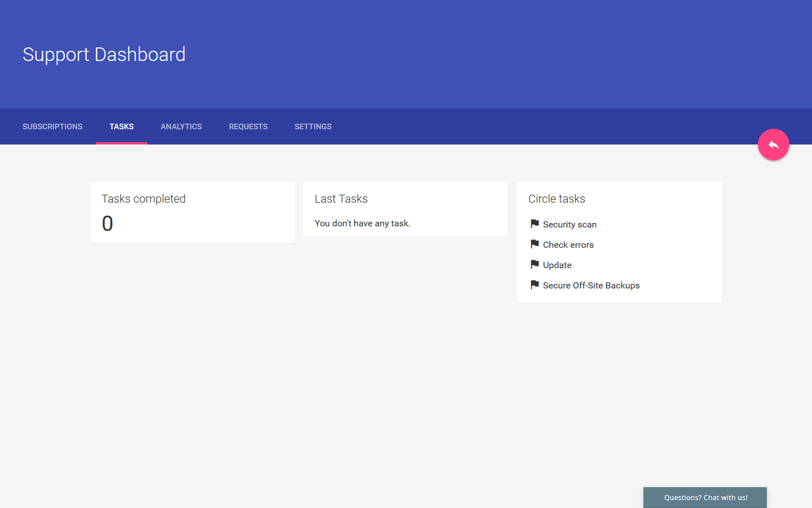The image size is (812, 508).
Task: Select the Update task
Action: [557, 265]
